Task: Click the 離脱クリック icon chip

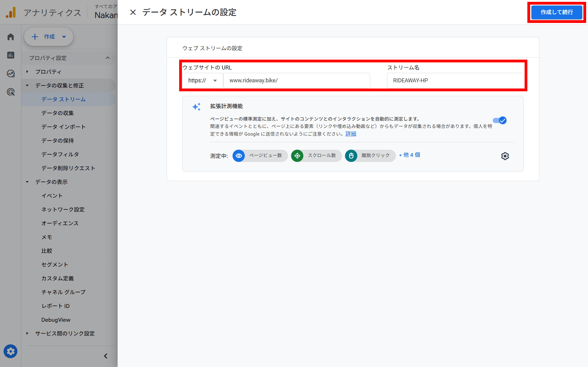Action: (x=351, y=156)
